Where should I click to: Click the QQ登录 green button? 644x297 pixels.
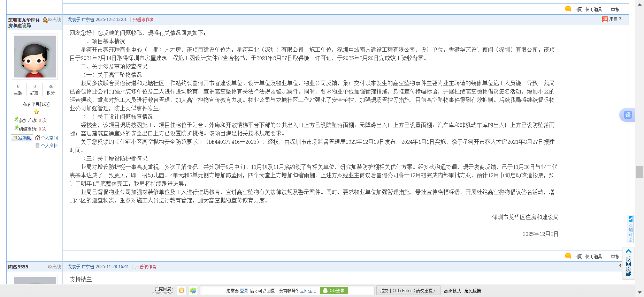334,290
